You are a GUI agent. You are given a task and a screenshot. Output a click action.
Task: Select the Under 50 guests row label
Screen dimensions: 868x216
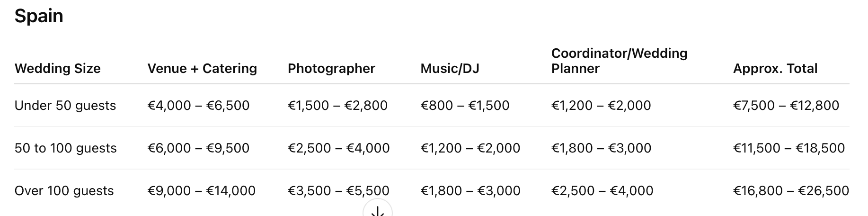pos(65,105)
